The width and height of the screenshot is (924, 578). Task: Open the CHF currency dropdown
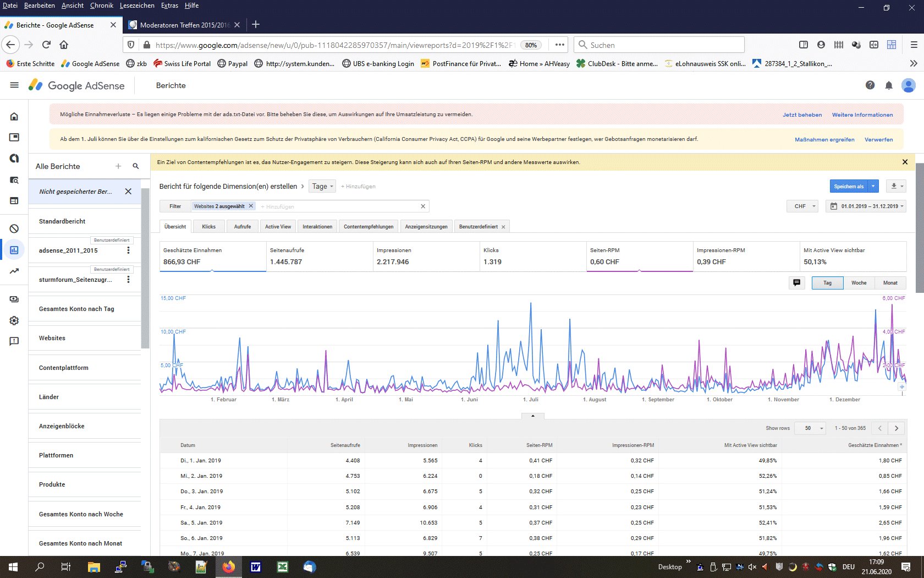pyautogui.click(x=803, y=206)
